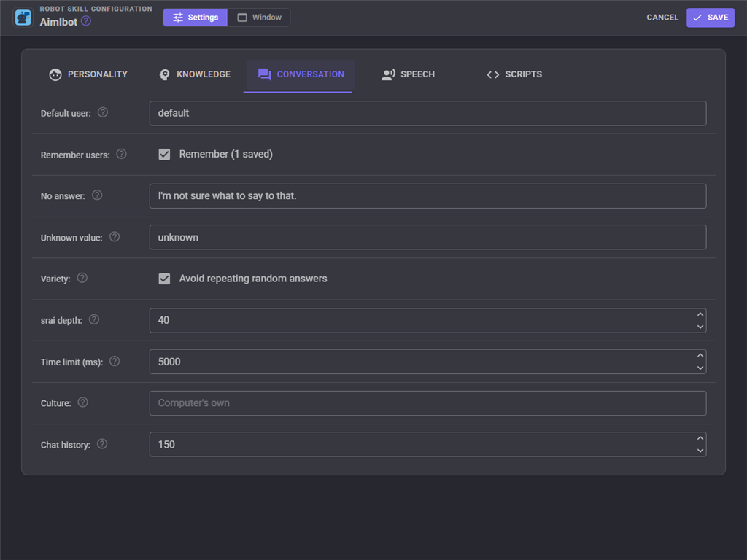
Task: Uncheck Avoid repeating random answers
Action: click(x=164, y=279)
